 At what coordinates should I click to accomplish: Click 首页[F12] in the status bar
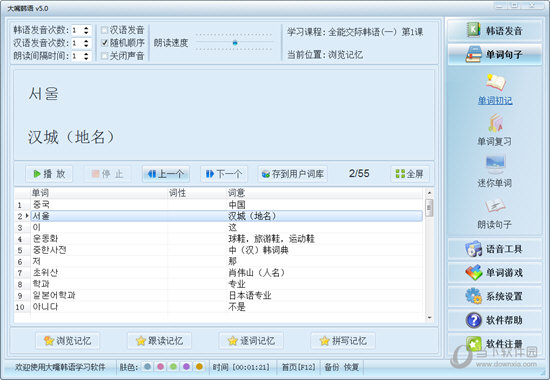click(x=299, y=367)
